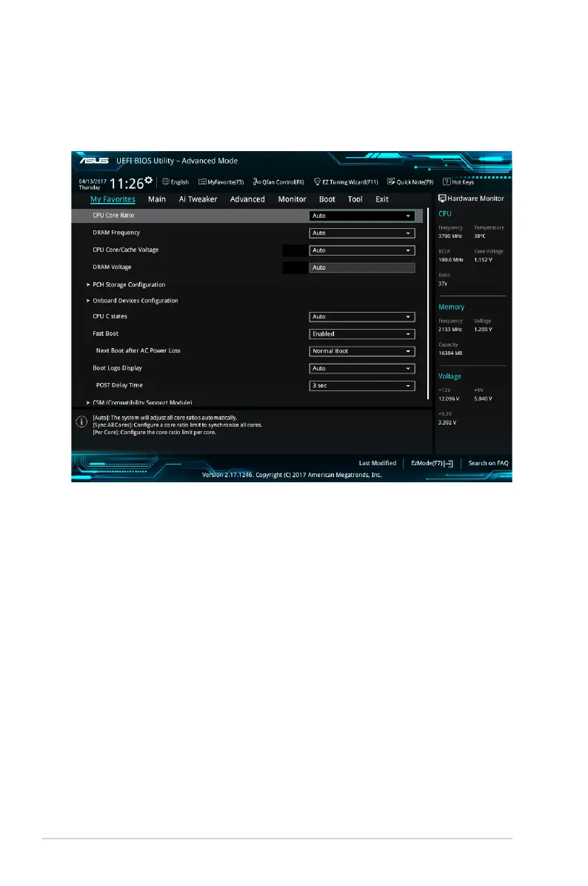
Task: Show the Hot Keys help
Action: [458, 182]
